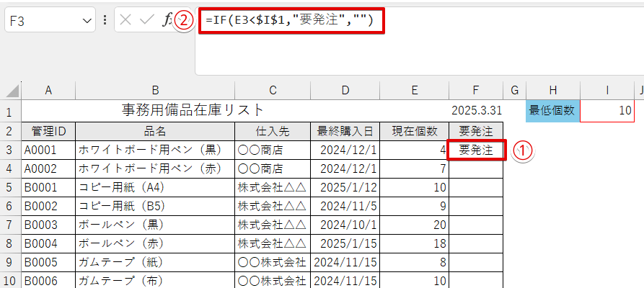Screen dimensions: 644x288
Task: Click cell B0006
Action: pos(48,281)
